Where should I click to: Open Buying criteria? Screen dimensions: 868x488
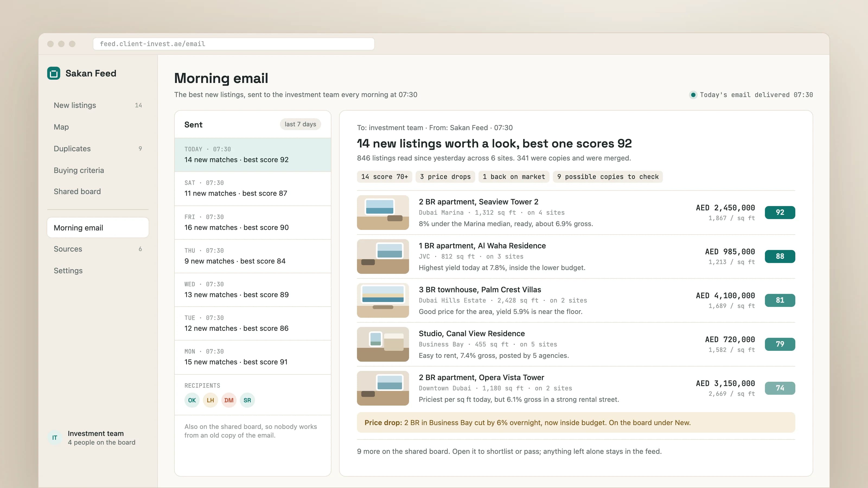point(98,170)
